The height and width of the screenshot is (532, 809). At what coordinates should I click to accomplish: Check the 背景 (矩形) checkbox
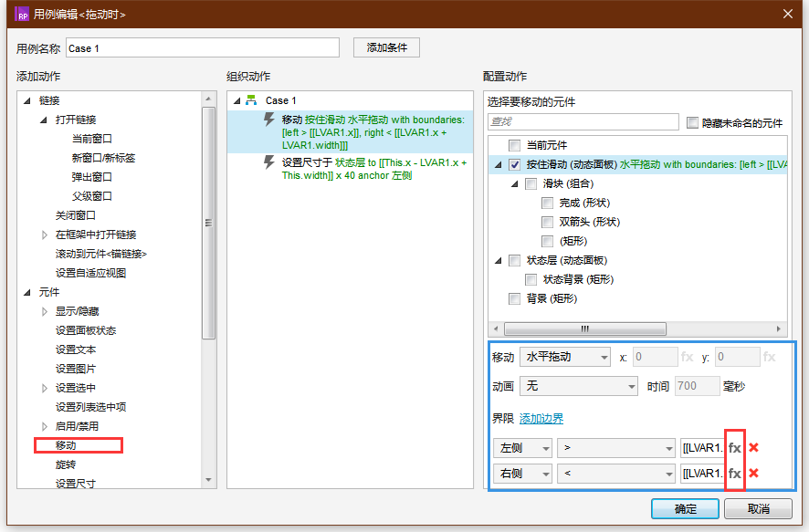pos(514,298)
